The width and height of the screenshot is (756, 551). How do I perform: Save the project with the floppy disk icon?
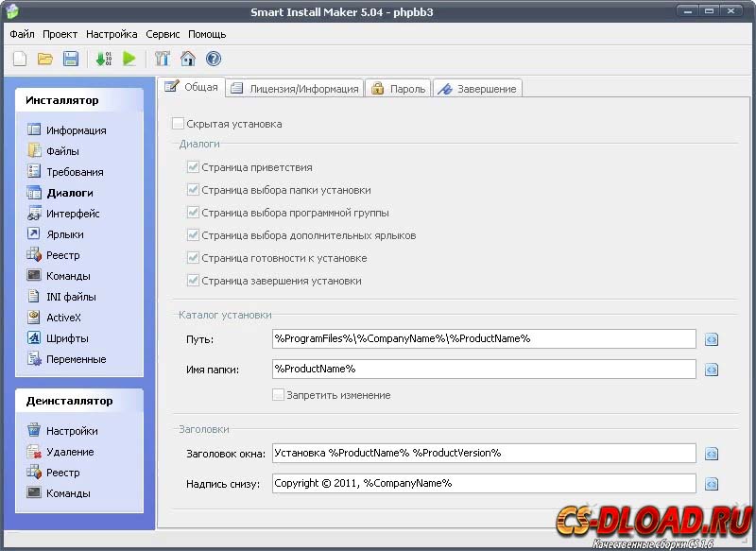click(x=71, y=59)
